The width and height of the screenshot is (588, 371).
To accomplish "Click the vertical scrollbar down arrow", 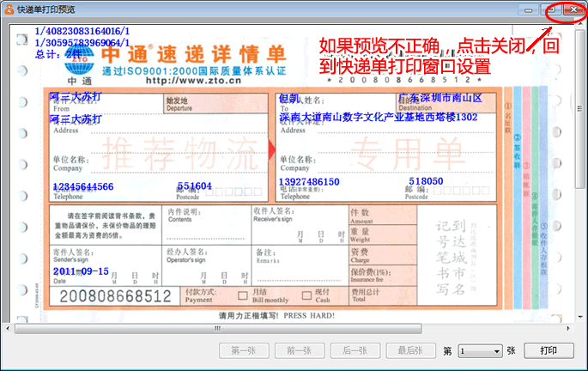I will (x=580, y=318).
